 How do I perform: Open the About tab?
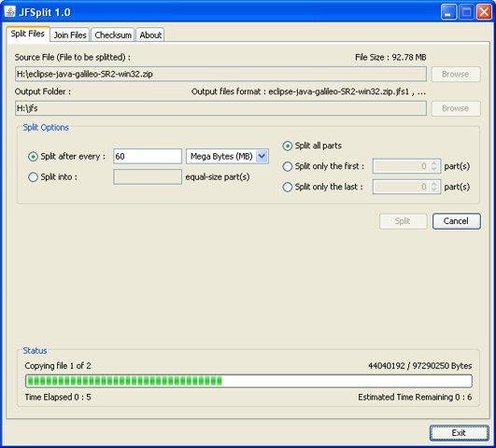[150, 35]
